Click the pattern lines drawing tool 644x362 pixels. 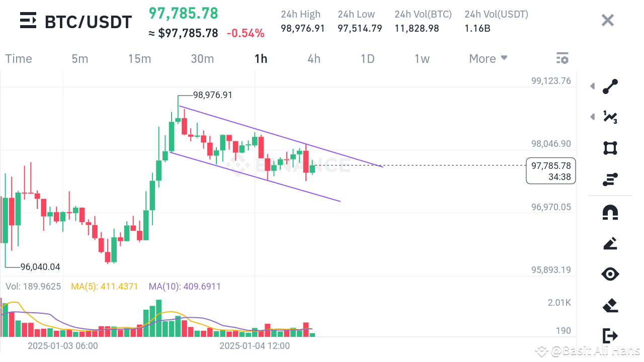click(610, 178)
